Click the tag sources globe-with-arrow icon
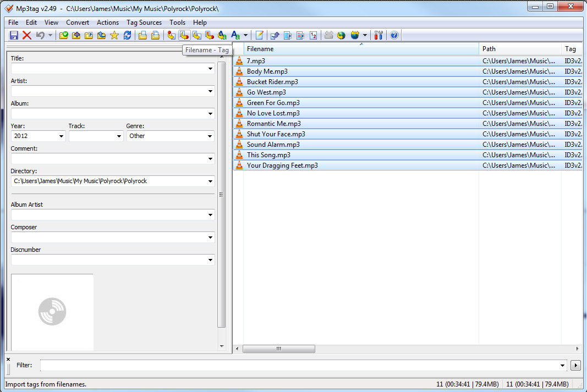The width and height of the screenshot is (587, 392). [x=354, y=35]
